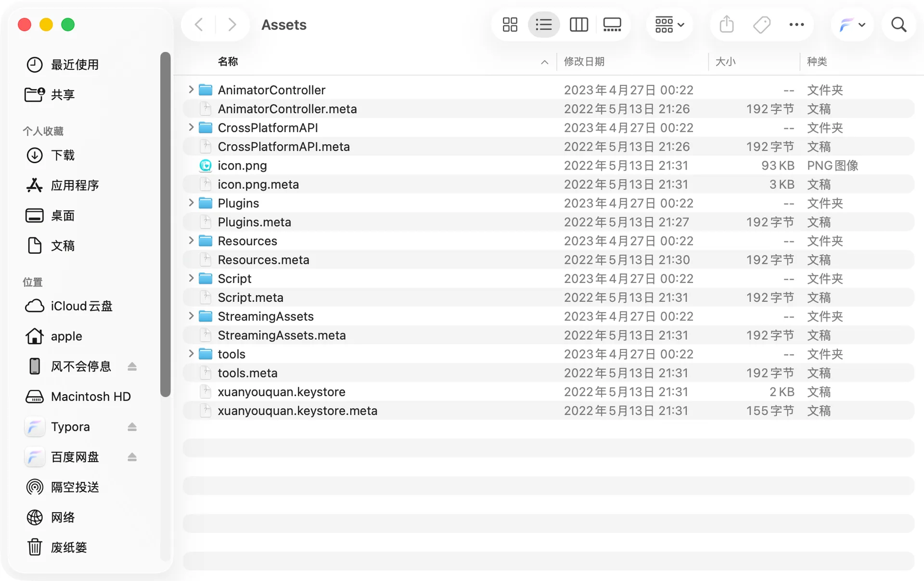Open iCloud云盘 in the sidebar

69,306
